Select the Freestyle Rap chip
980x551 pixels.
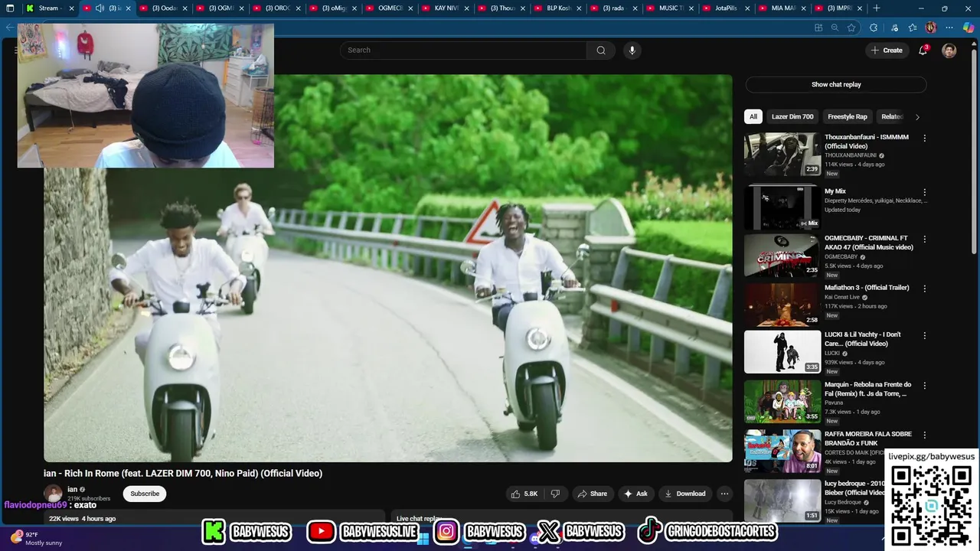[x=848, y=116]
